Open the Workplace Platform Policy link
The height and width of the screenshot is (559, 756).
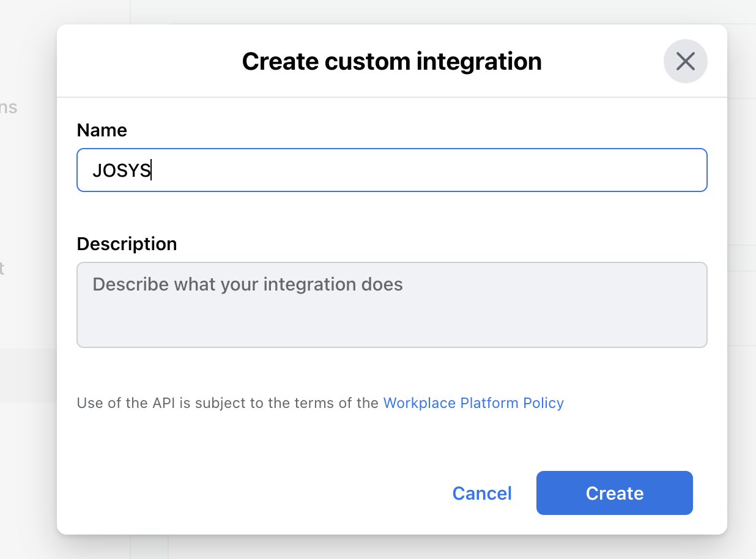[473, 403]
